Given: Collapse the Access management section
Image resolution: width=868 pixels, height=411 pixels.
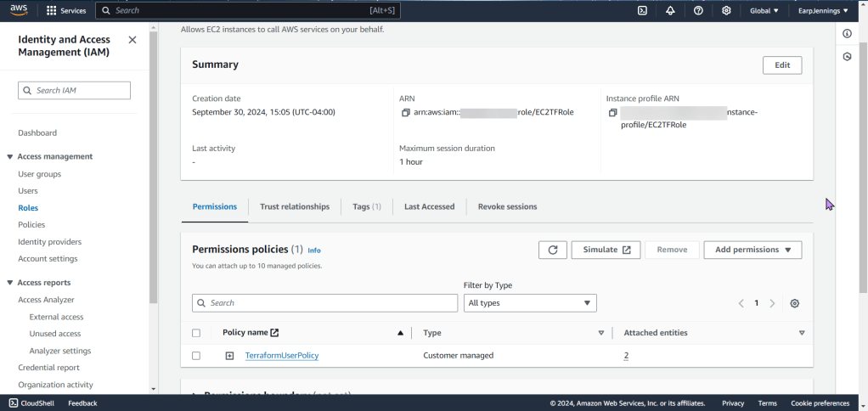Looking at the screenshot, I should 10,157.
